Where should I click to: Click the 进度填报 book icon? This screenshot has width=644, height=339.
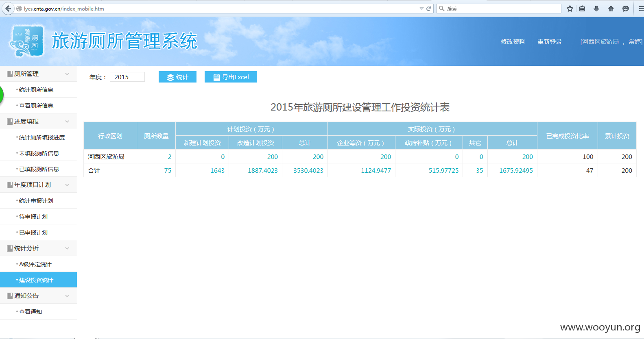(x=10, y=122)
